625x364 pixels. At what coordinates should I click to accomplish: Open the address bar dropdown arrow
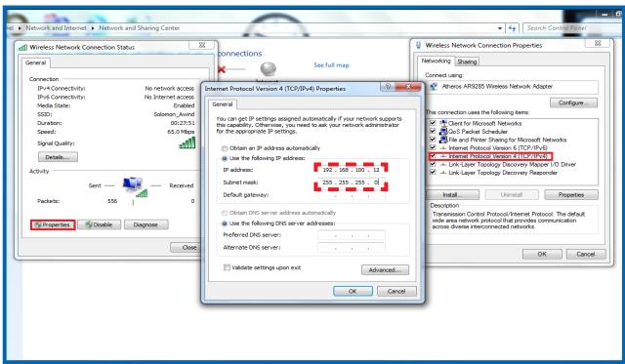[x=500, y=28]
